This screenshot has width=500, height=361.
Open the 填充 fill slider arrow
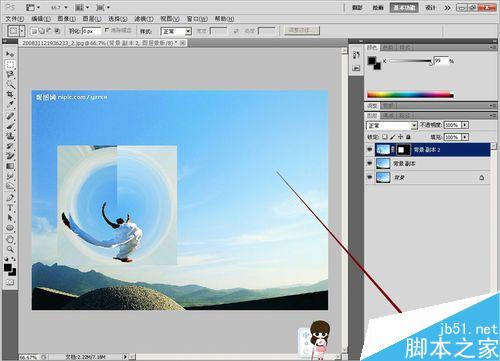(465, 137)
